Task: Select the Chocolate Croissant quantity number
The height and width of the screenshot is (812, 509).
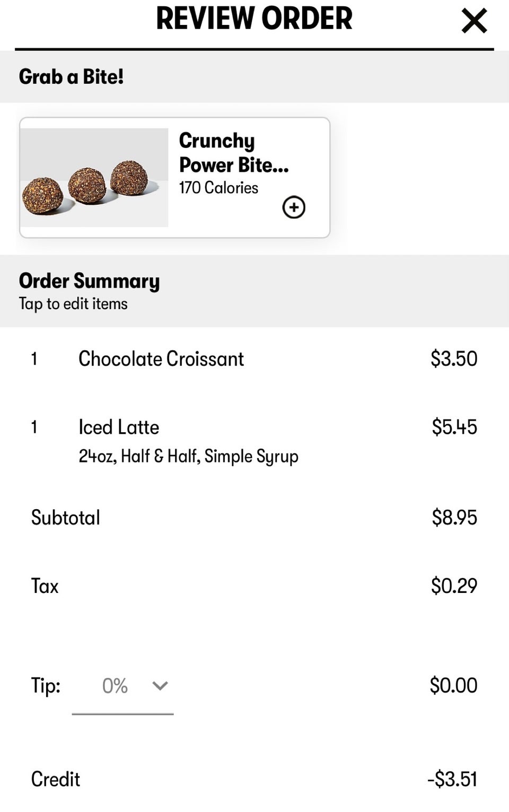Action: 34,359
